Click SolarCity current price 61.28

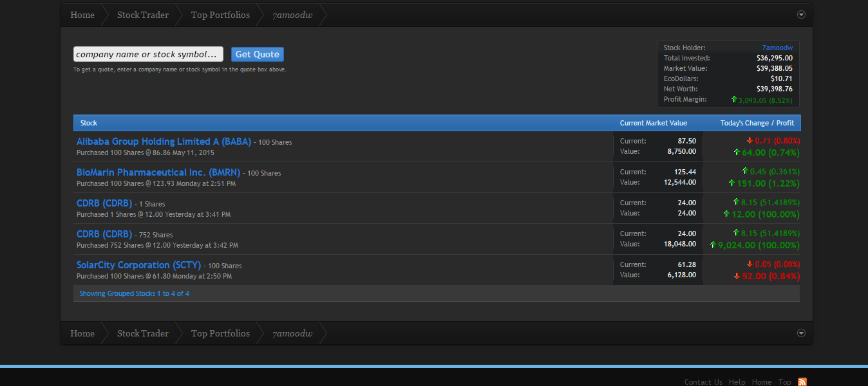tap(687, 264)
